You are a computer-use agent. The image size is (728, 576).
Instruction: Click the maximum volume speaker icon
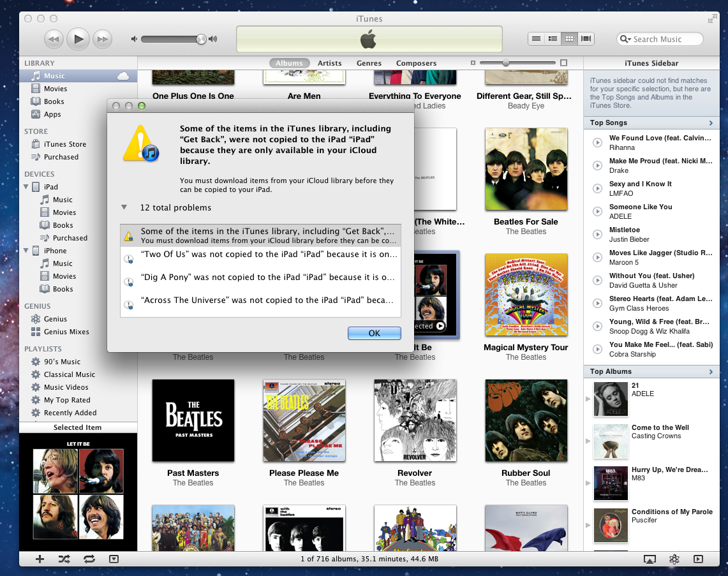[x=213, y=39]
